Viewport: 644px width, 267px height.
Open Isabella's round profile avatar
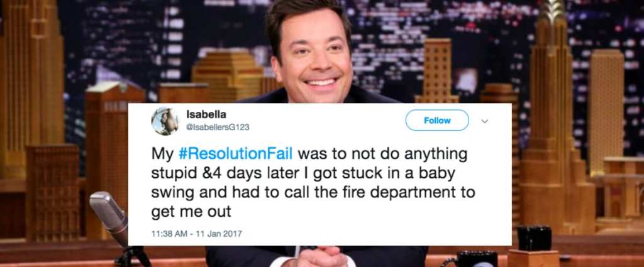(x=165, y=121)
